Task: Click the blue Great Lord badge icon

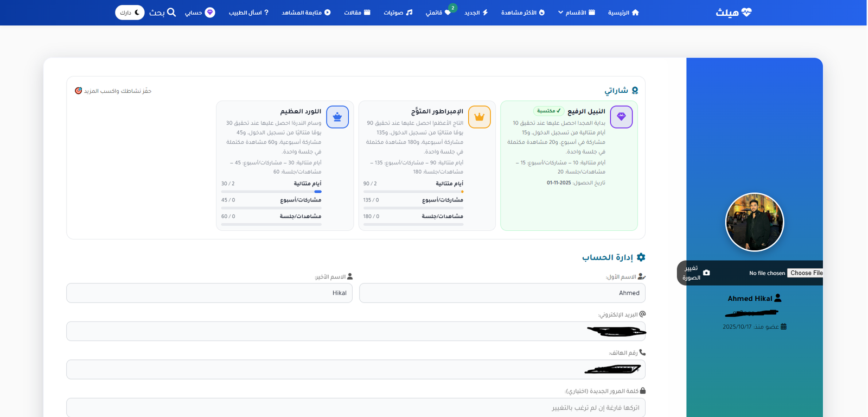Action: [x=337, y=117]
